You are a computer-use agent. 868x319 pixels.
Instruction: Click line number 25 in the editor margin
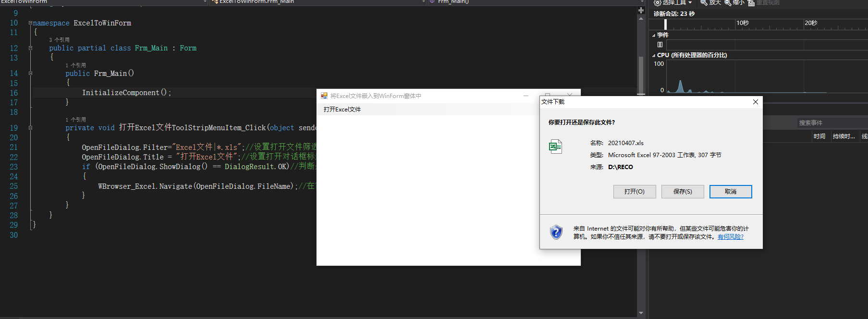pos(14,186)
